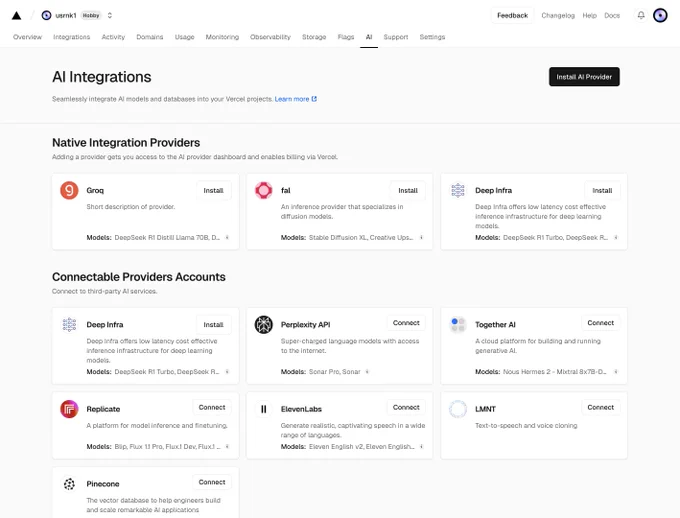This screenshot has height=518, width=680.
Task: Open the user profile avatar
Action: point(660,16)
